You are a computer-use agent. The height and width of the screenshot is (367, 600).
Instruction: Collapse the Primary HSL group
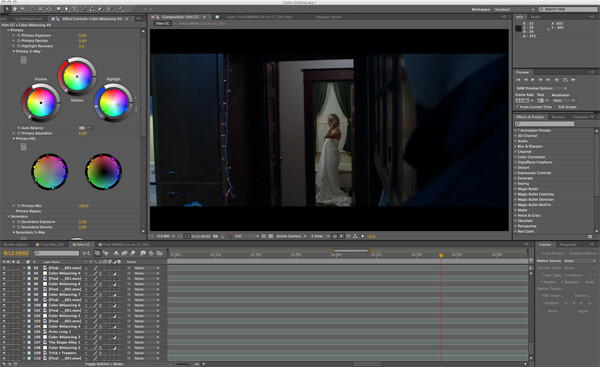pos(14,139)
